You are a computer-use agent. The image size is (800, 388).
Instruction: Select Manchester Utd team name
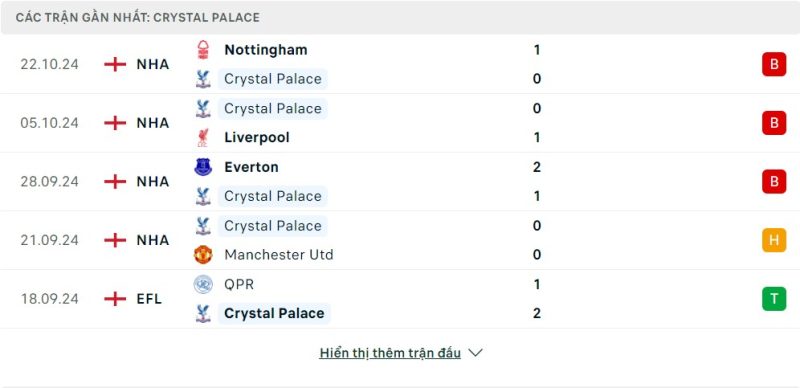[x=279, y=254]
